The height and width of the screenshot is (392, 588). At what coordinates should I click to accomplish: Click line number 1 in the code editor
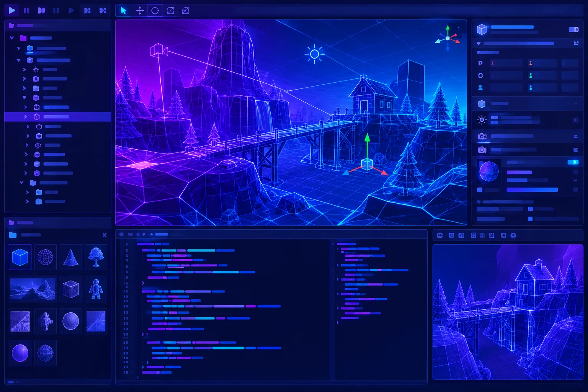(127, 244)
